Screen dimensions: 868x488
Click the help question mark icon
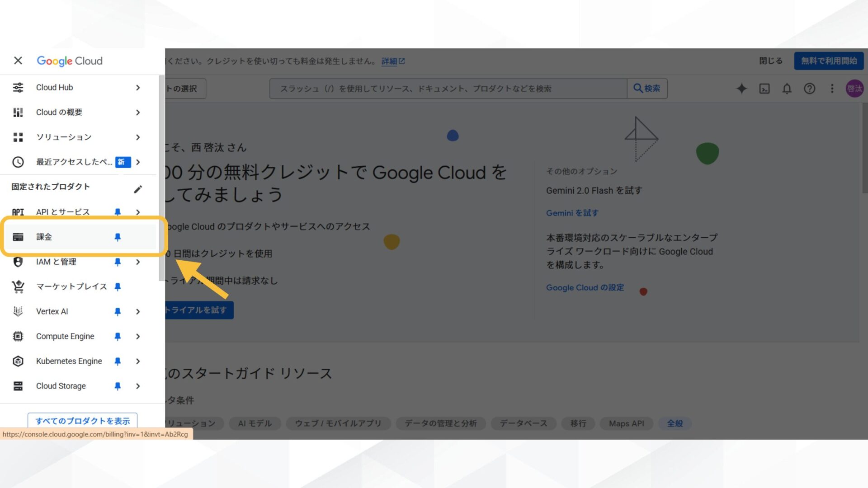[x=809, y=89]
